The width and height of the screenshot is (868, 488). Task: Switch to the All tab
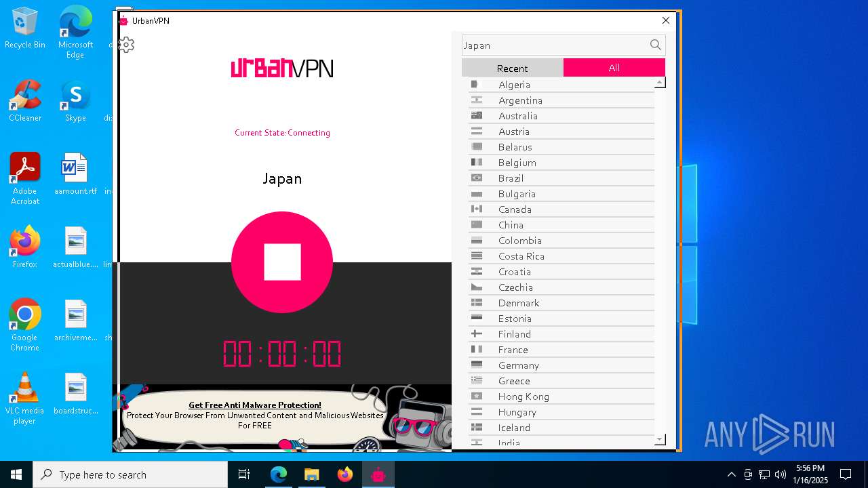click(614, 68)
